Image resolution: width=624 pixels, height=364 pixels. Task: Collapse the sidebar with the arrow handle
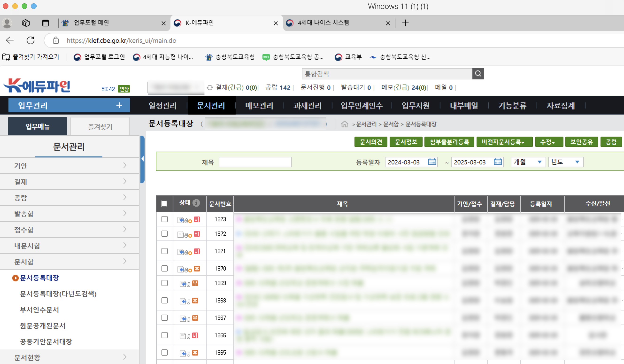pyautogui.click(x=142, y=159)
